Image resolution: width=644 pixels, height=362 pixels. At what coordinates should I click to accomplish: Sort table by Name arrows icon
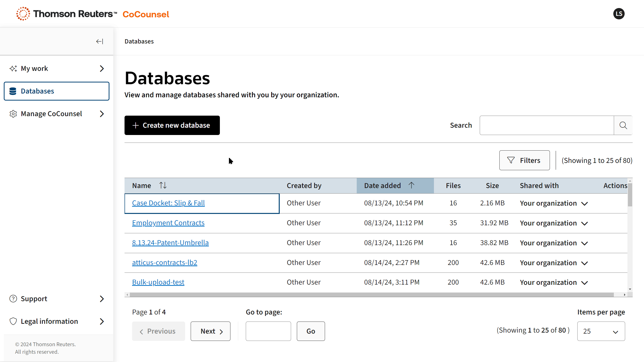[x=163, y=186]
